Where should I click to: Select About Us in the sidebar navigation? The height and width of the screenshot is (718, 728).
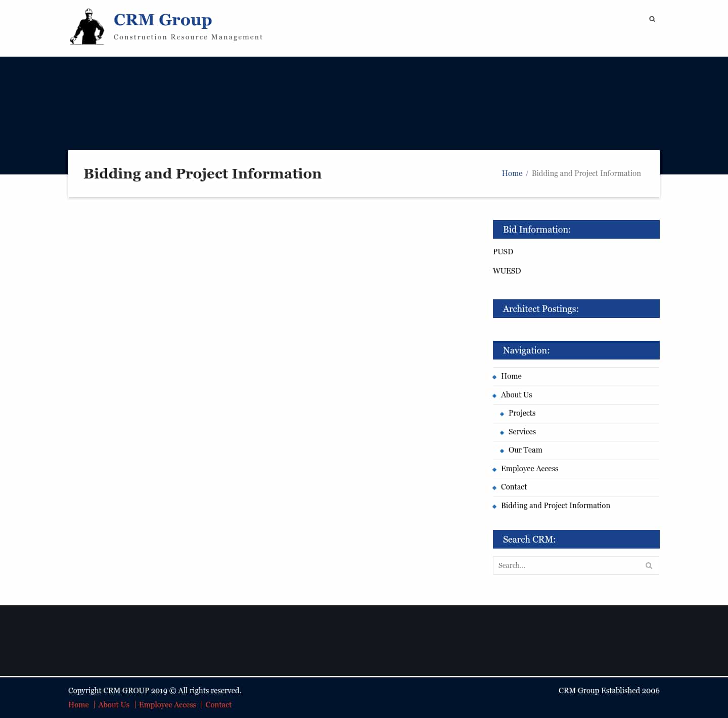pyautogui.click(x=516, y=395)
